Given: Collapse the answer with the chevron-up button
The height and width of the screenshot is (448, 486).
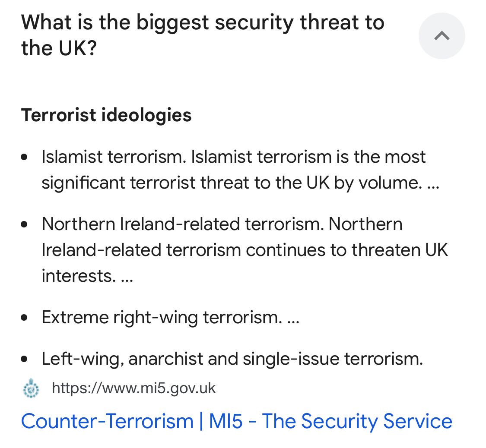Looking at the screenshot, I should [x=442, y=36].
